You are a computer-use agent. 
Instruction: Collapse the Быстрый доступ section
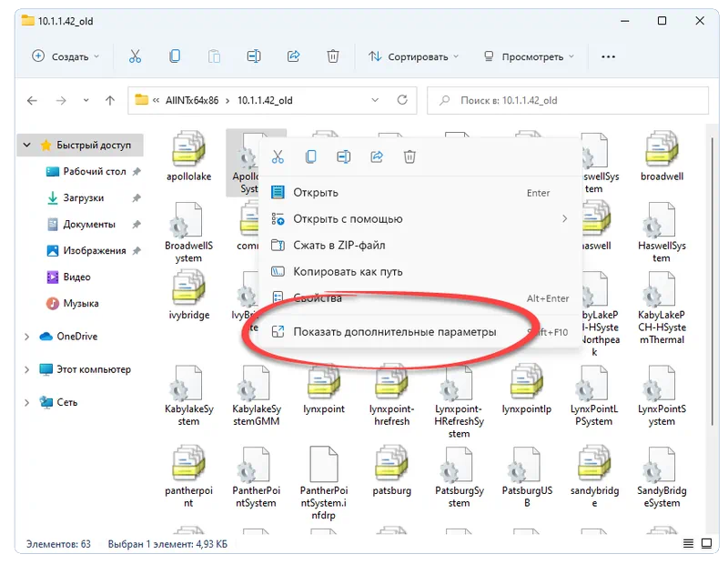[25, 145]
